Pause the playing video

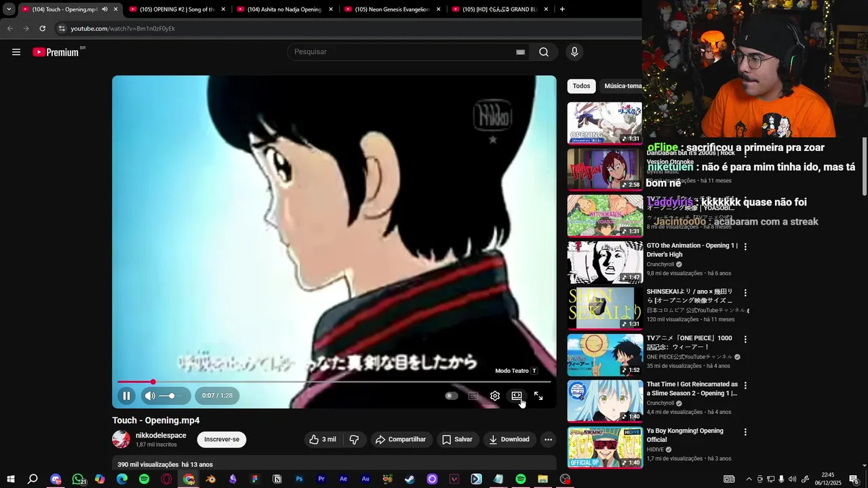pyautogui.click(x=127, y=396)
